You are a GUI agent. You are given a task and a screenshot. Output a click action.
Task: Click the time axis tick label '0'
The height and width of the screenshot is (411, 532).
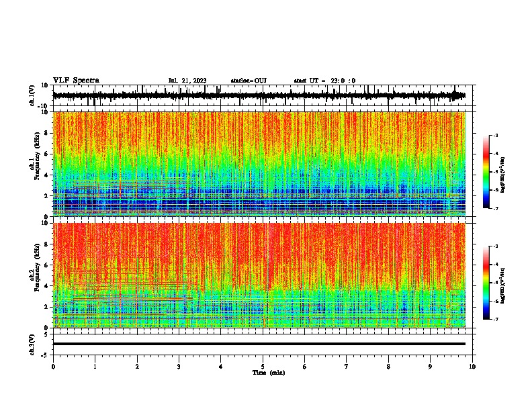tap(53, 367)
